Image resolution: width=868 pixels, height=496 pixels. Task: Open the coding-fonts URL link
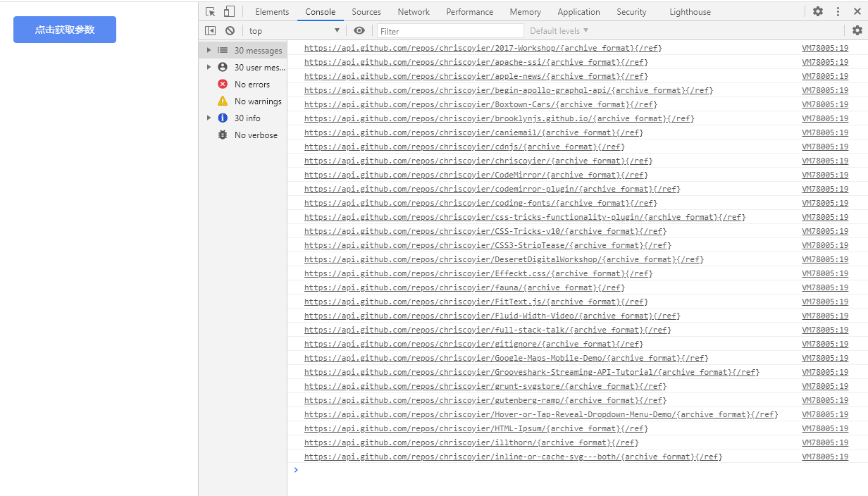(480, 203)
